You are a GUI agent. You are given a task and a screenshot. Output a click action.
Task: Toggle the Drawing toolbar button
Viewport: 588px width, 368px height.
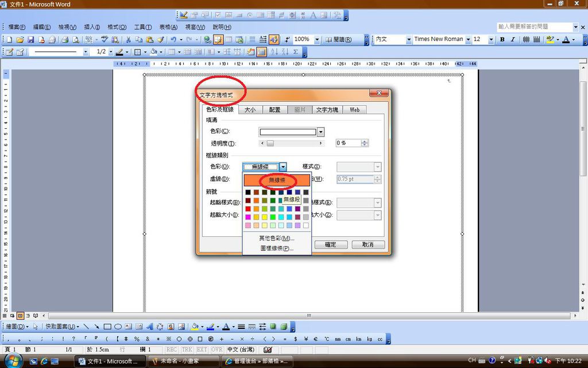coord(274,40)
